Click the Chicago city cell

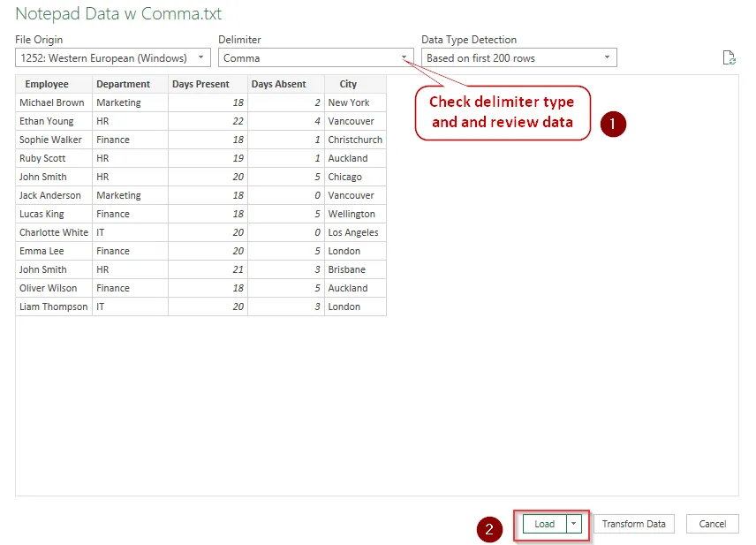tap(355, 177)
